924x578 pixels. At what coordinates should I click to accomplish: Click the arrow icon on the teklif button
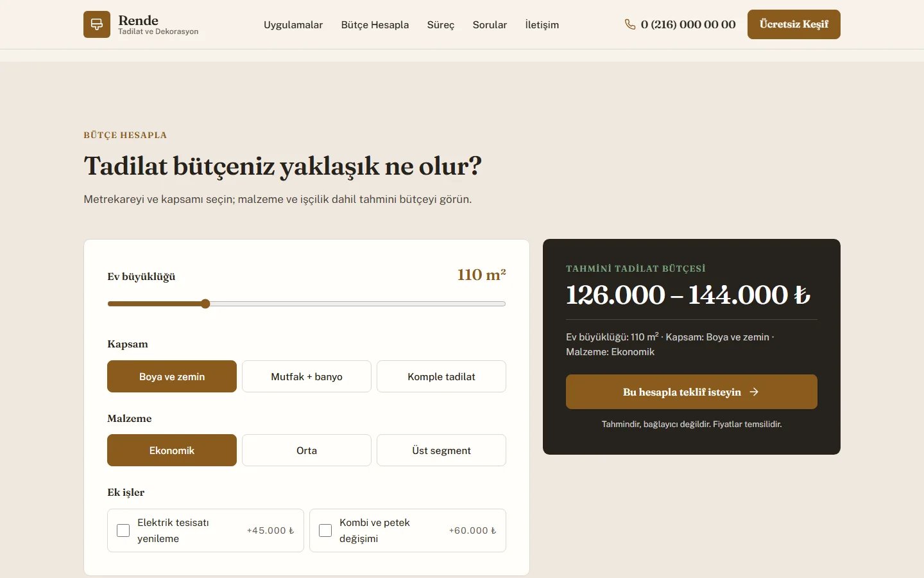754,392
